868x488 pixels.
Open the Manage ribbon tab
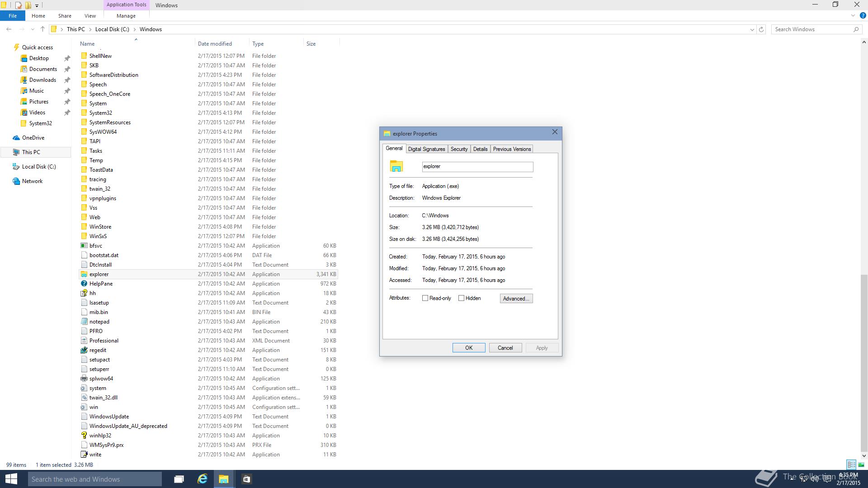[x=126, y=16]
